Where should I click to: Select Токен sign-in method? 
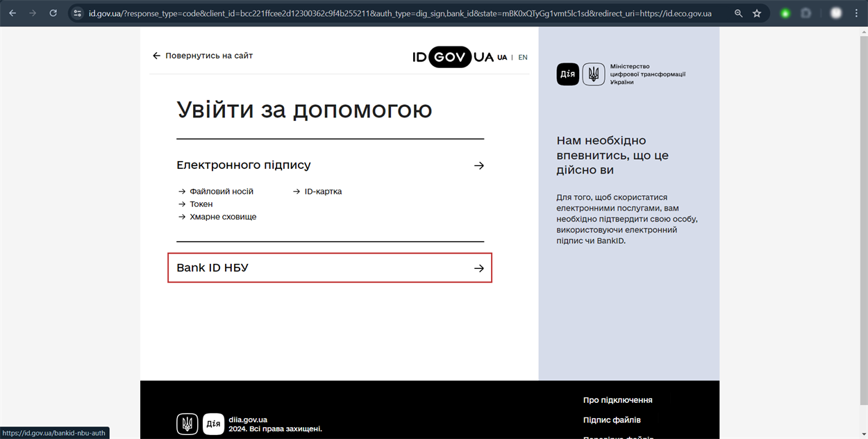click(x=201, y=204)
